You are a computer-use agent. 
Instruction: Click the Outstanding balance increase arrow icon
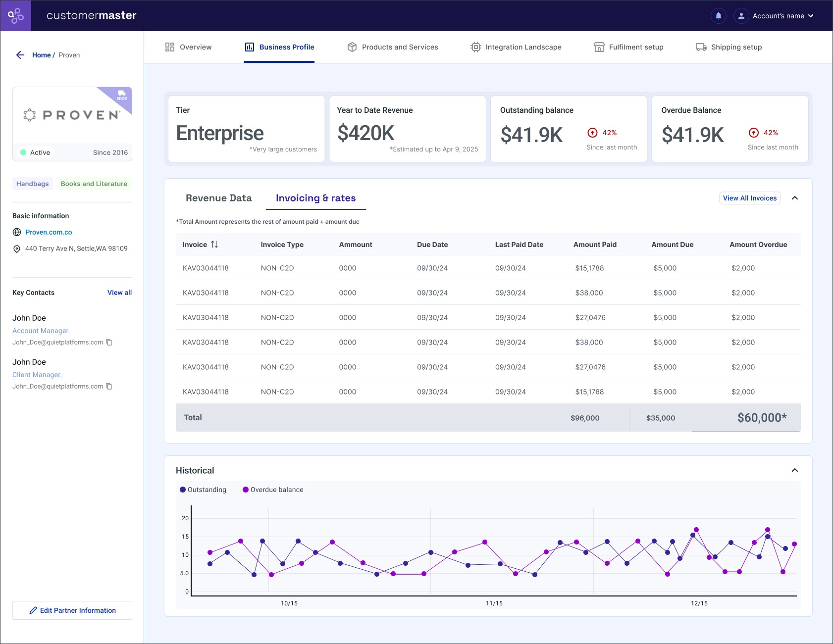click(x=592, y=133)
